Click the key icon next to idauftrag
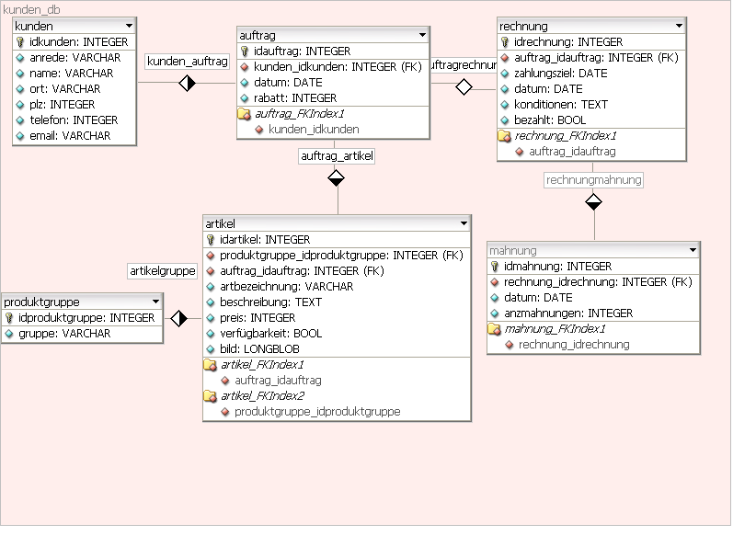Screen dimensions: 756x547 pyautogui.click(x=245, y=51)
